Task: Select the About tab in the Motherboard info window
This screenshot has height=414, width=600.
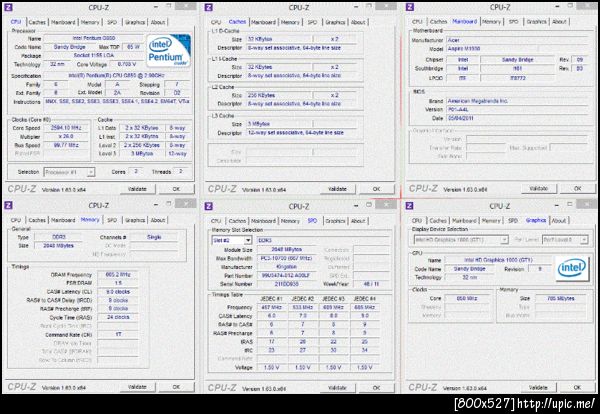Action: [559, 22]
